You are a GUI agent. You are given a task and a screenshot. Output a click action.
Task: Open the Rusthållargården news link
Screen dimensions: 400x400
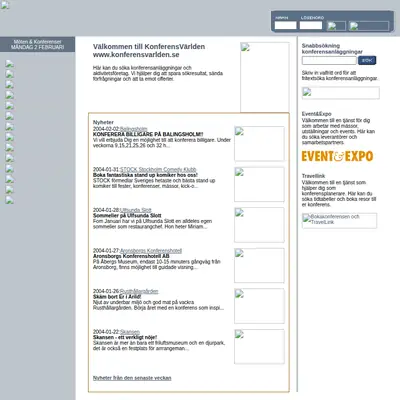[x=139, y=291]
